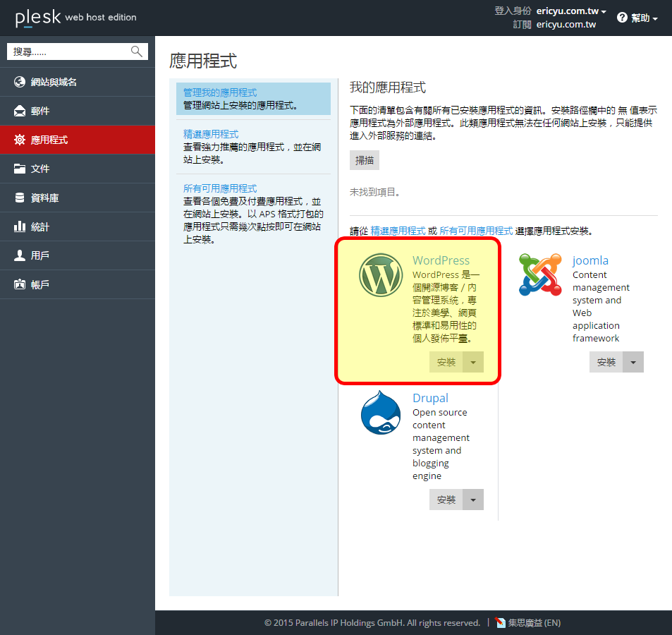Screen dimensions: 672x635
Task: Click the bar chart icon for 統計
Action: tap(20, 226)
